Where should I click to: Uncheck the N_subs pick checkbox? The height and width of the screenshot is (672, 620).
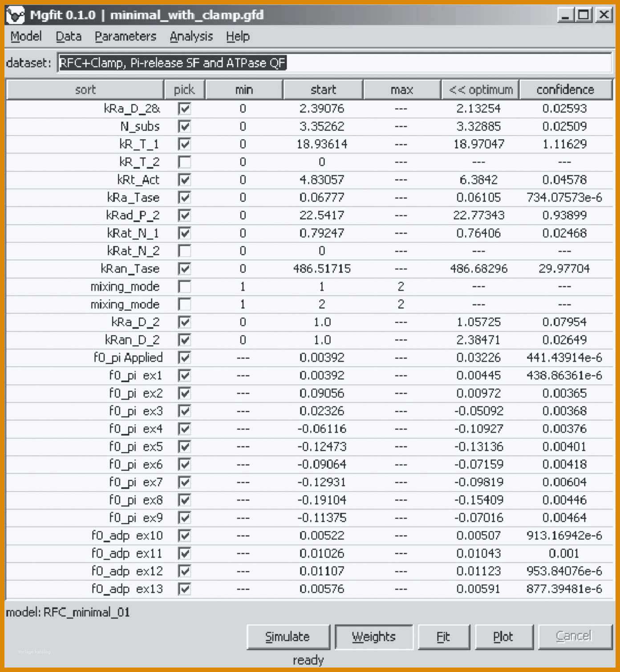pyautogui.click(x=184, y=126)
